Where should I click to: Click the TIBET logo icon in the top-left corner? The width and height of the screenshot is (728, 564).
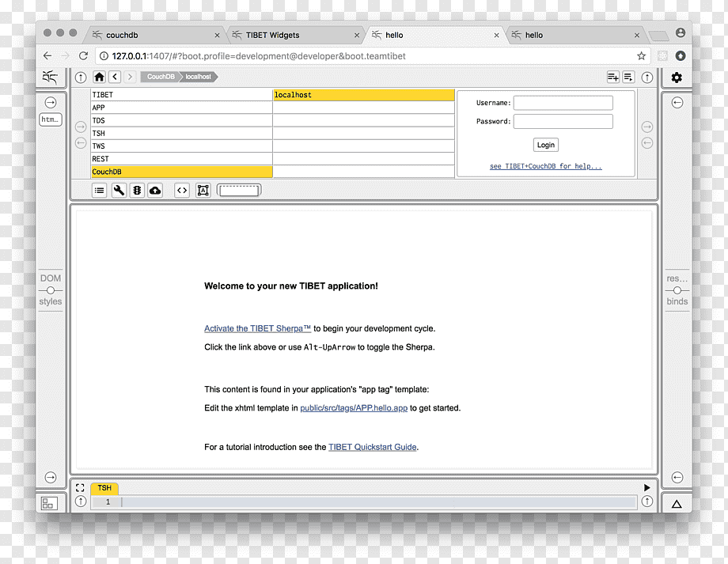(50, 77)
